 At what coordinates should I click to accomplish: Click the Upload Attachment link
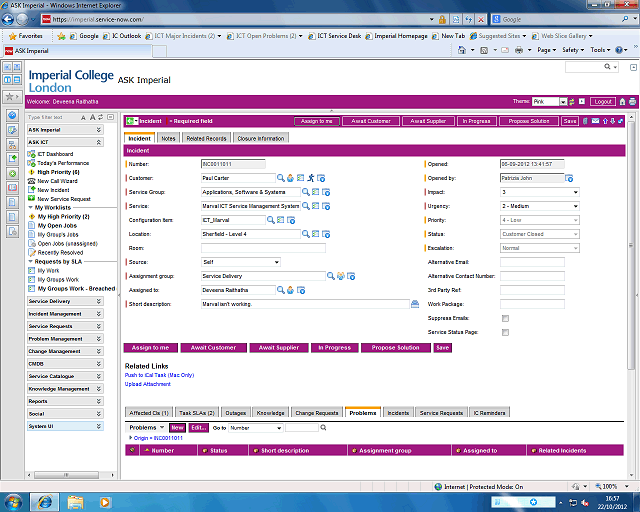pos(148,384)
